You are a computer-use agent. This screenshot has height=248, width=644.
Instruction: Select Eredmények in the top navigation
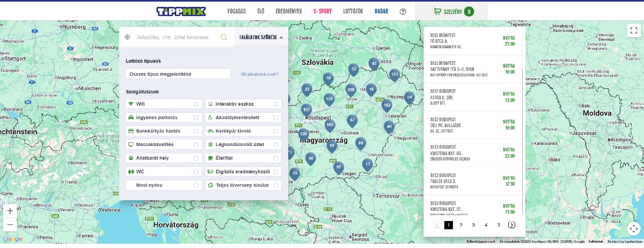coord(289,11)
